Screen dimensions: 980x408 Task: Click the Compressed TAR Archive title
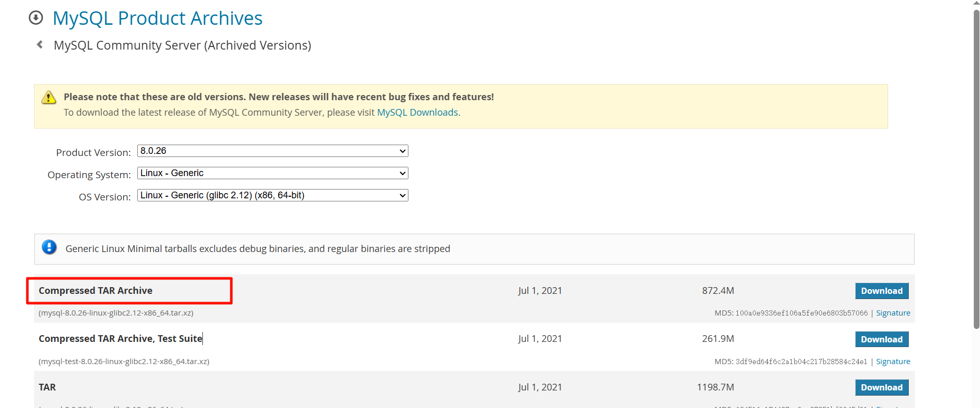click(x=96, y=291)
